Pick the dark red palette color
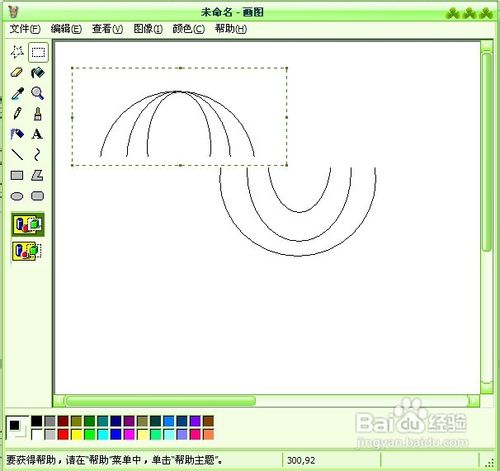Viewport: 500px width, 471px height. 63,421
